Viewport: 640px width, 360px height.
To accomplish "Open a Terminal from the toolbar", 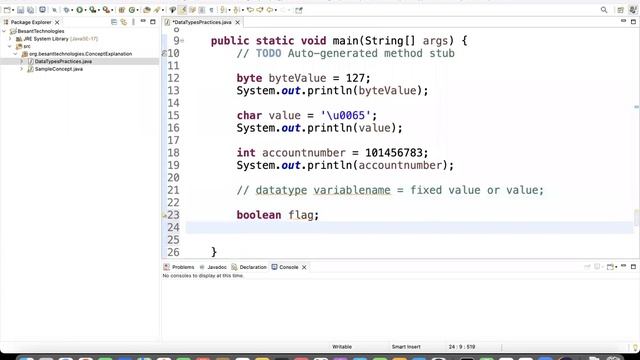I will [x=42, y=10].
